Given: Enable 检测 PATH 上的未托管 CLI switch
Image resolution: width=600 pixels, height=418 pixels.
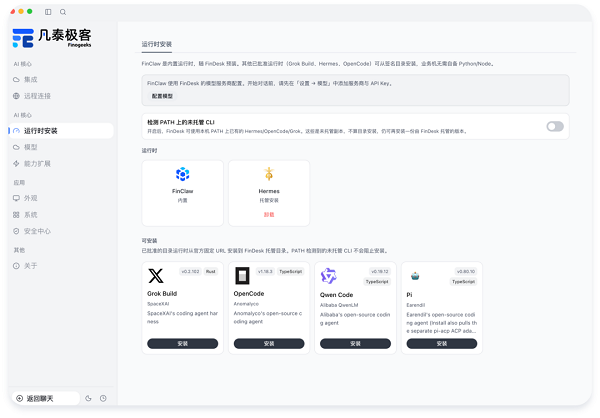Looking at the screenshot, I should point(555,126).
